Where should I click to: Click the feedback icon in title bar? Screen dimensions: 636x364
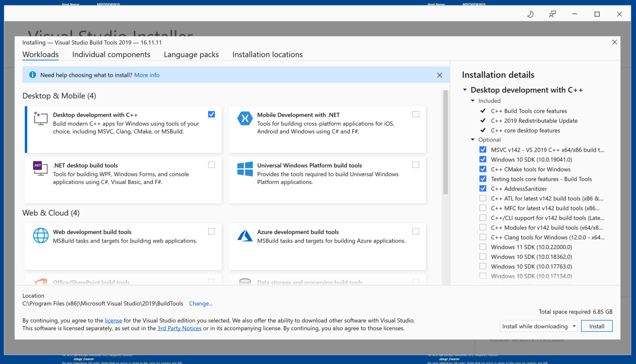coord(552,14)
